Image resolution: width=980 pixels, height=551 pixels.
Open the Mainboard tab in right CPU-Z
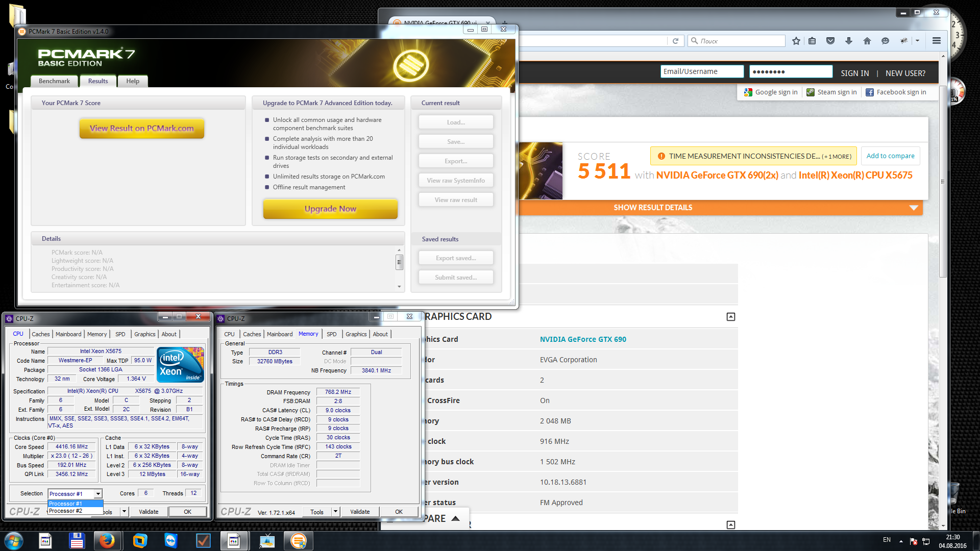click(x=280, y=334)
